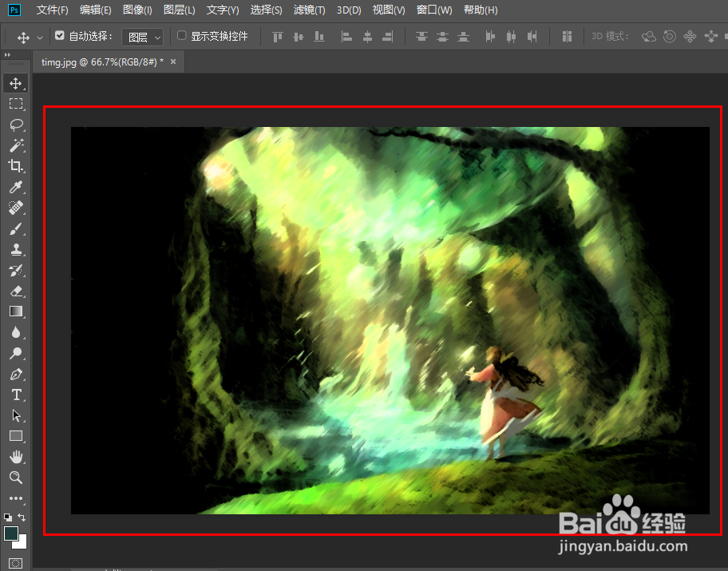Viewport: 728px width, 571px height.
Task: Select the Rectangular Marquee tool
Action: [x=16, y=104]
